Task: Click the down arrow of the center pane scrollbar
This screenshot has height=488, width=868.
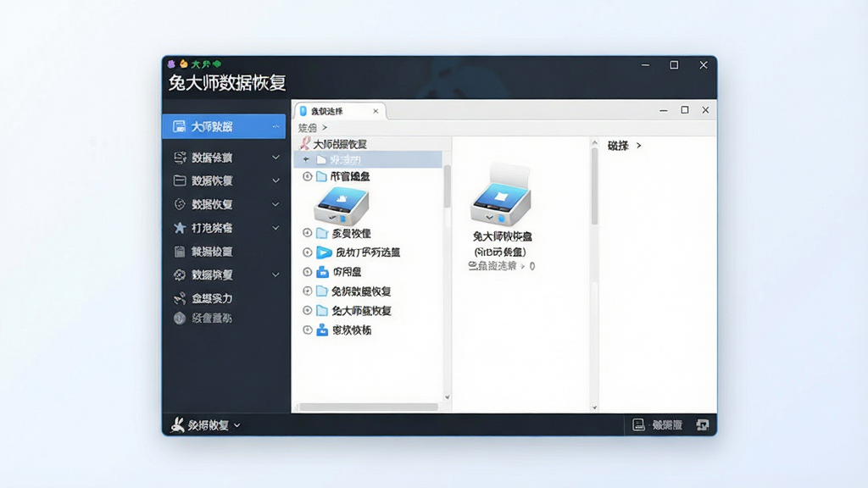Action: tap(594, 408)
